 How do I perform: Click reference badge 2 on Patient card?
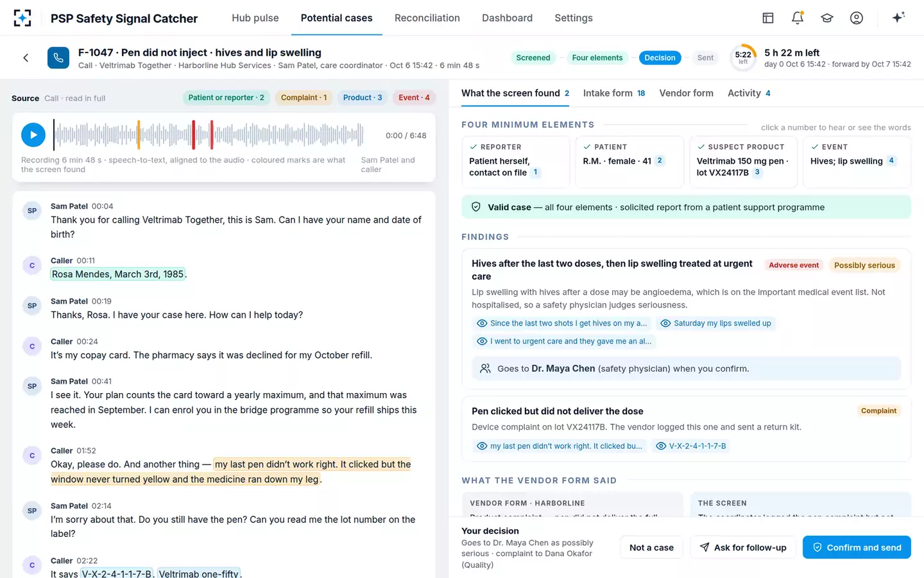[x=660, y=161]
